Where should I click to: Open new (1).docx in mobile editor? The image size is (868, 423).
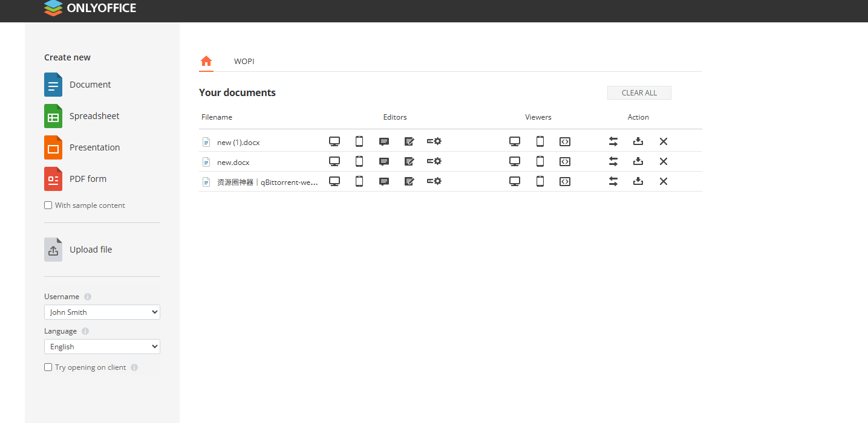[x=359, y=141]
